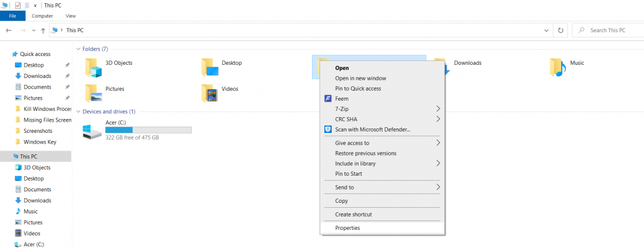644x250 pixels.
Task: Open the 3D Objects folder icon
Action: click(93, 67)
